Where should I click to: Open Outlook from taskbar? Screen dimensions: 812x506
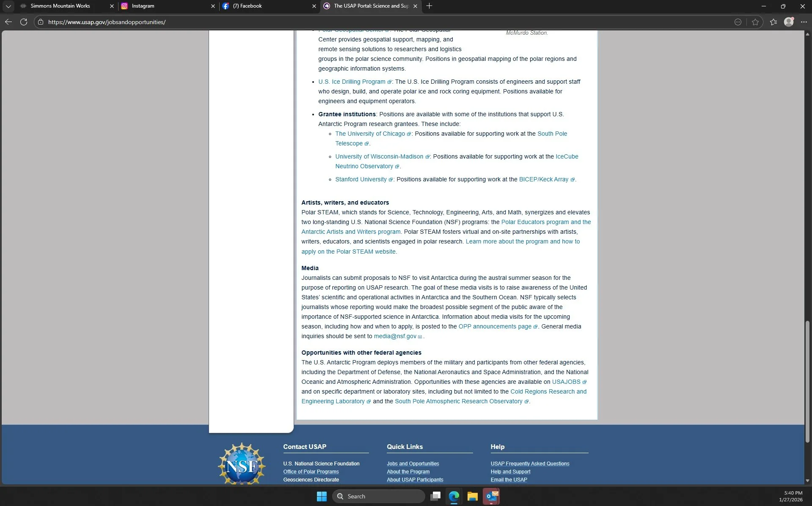pyautogui.click(x=491, y=496)
